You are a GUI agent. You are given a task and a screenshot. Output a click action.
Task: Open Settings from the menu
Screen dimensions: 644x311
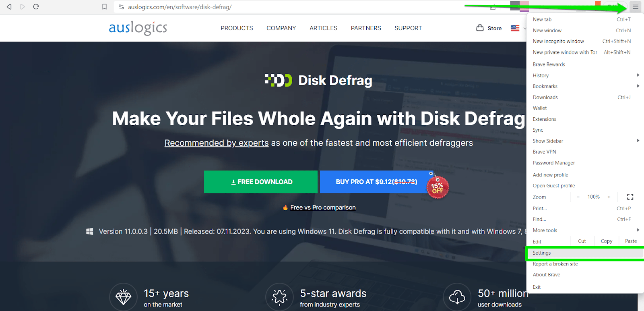585,253
